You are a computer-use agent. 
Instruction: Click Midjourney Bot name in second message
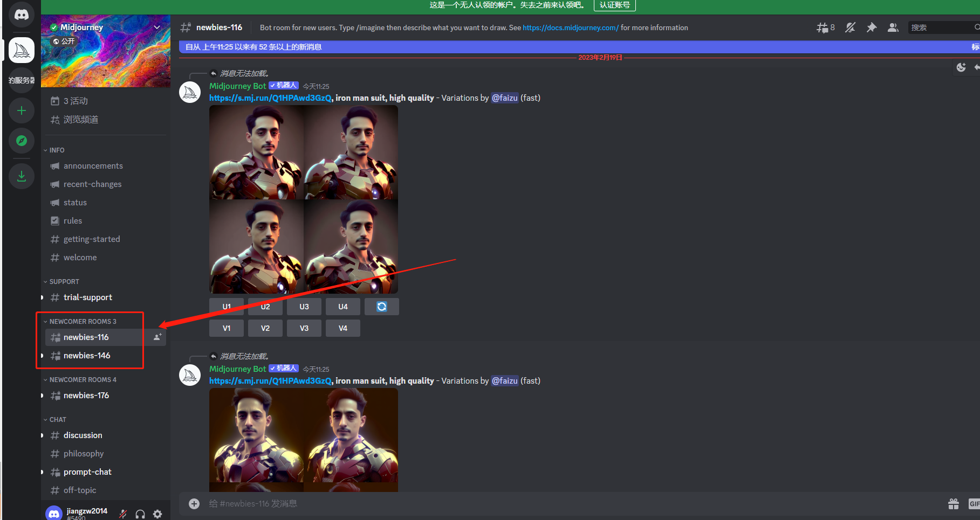(238, 369)
